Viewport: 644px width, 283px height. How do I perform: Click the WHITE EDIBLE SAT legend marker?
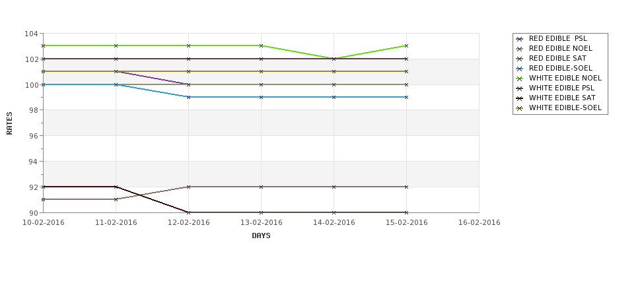click(520, 98)
